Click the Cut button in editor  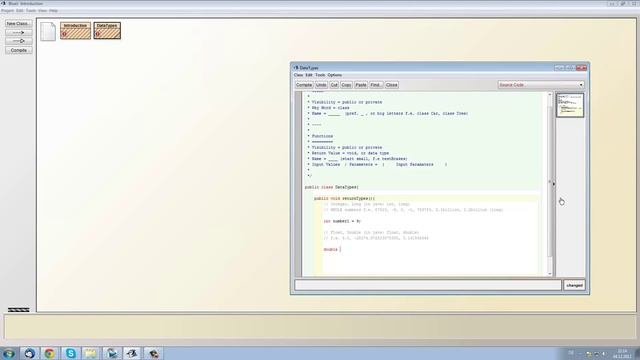click(x=334, y=85)
